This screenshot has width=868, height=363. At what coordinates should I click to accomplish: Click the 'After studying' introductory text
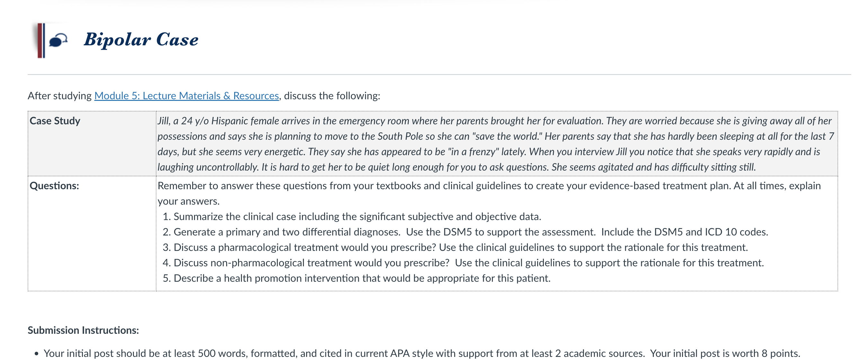[60, 96]
